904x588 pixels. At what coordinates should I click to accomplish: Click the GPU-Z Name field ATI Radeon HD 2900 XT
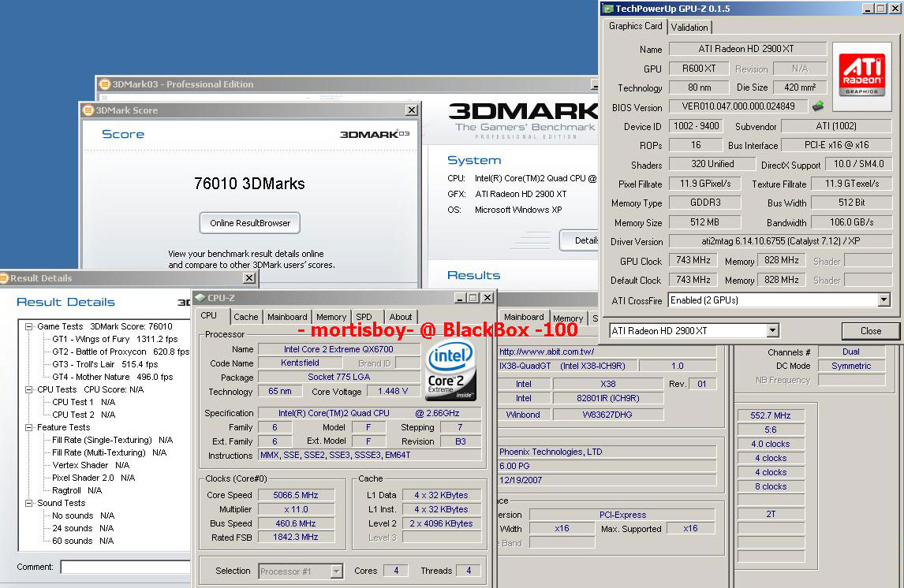(x=747, y=49)
